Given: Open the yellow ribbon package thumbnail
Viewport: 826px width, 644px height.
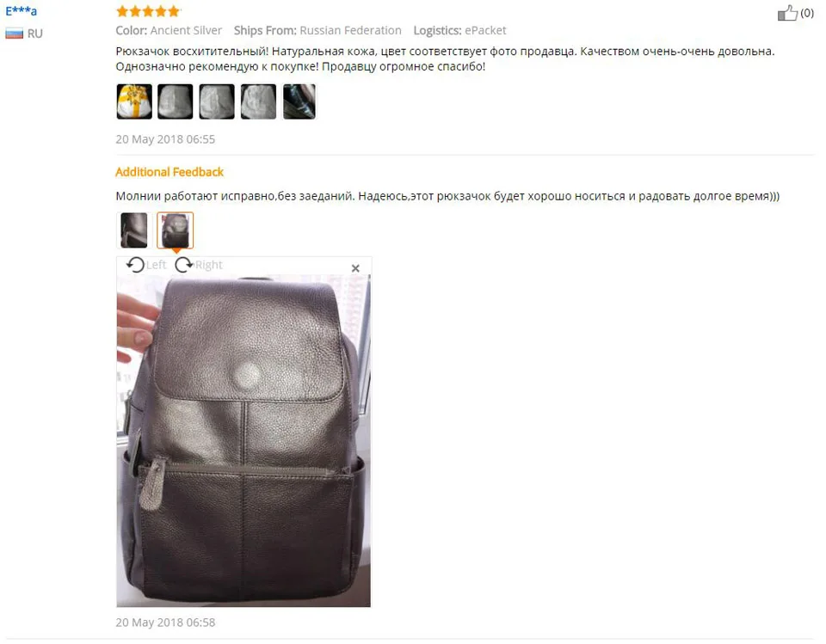Looking at the screenshot, I should (134, 101).
